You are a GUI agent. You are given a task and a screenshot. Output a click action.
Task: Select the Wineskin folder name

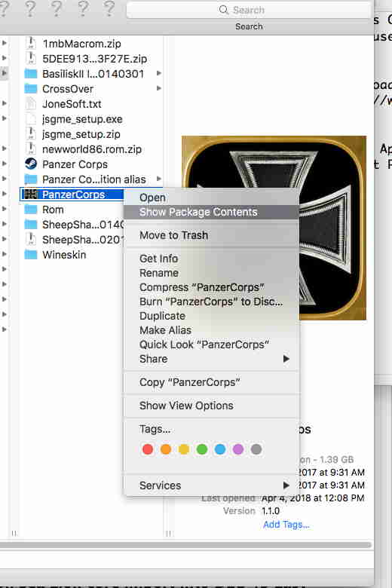point(64,255)
